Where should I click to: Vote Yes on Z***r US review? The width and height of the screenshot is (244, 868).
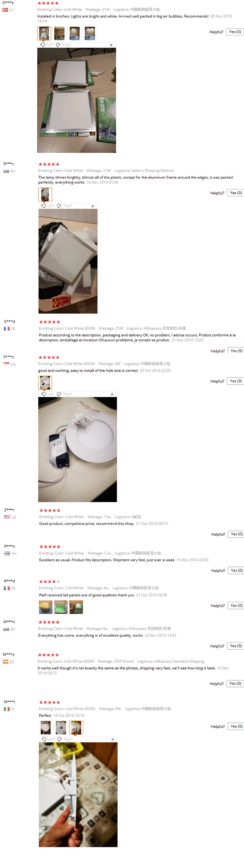236,534
